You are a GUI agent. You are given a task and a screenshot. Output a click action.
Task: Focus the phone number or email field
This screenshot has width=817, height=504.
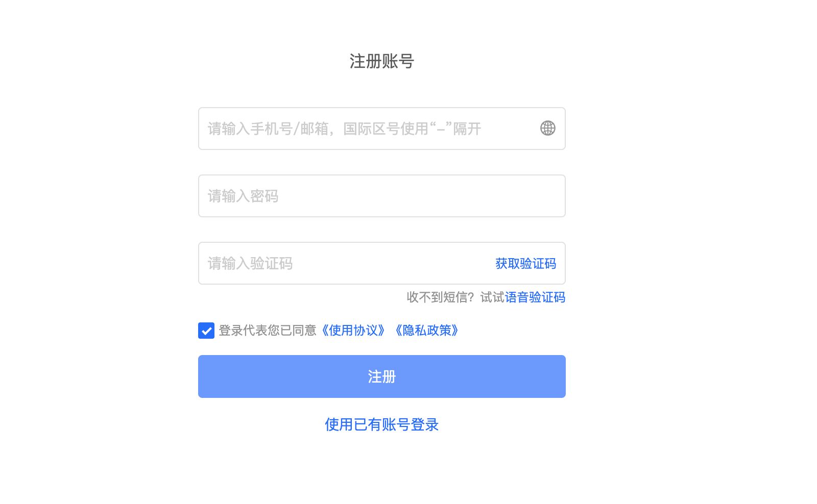pyautogui.click(x=381, y=129)
